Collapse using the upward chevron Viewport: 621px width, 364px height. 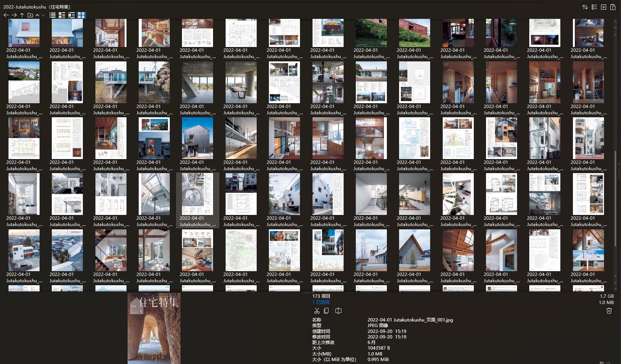(37, 15)
